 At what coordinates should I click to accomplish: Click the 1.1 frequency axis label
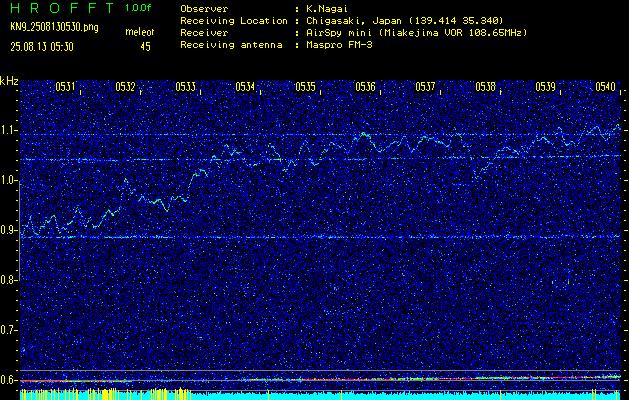[8, 131]
